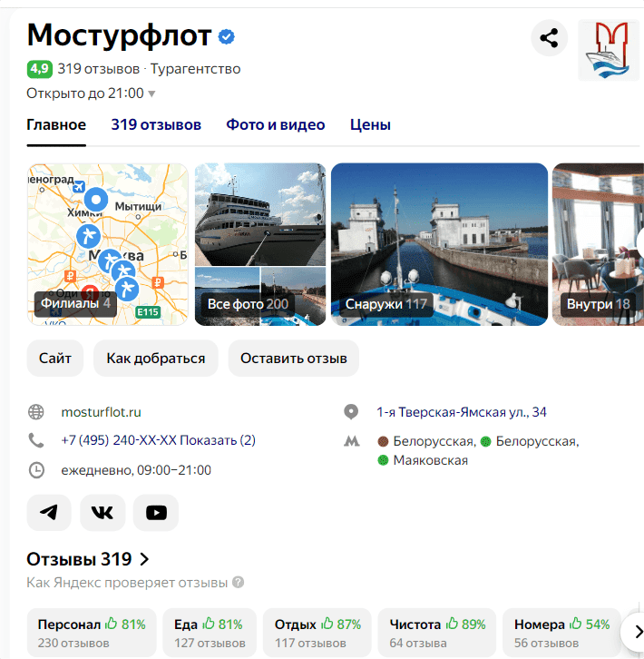Select the Персонал 81% review category
The width and height of the screenshot is (644, 659).
[92, 633]
